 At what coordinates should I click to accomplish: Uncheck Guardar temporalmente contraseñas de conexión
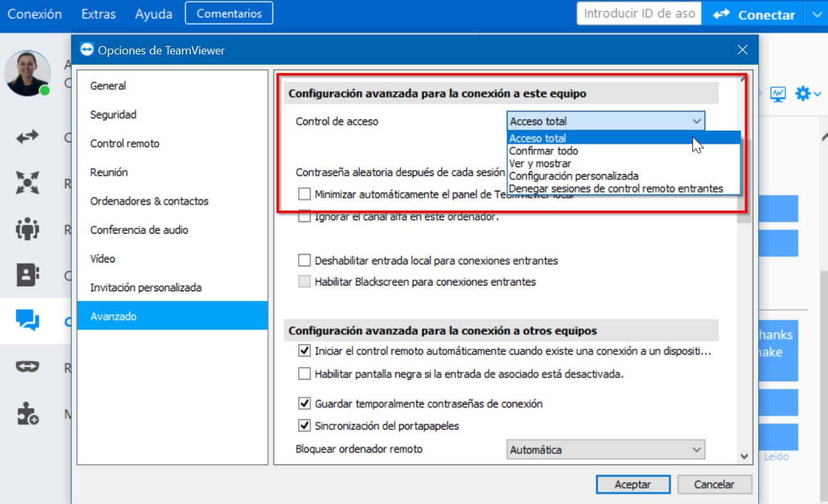click(x=305, y=403)
